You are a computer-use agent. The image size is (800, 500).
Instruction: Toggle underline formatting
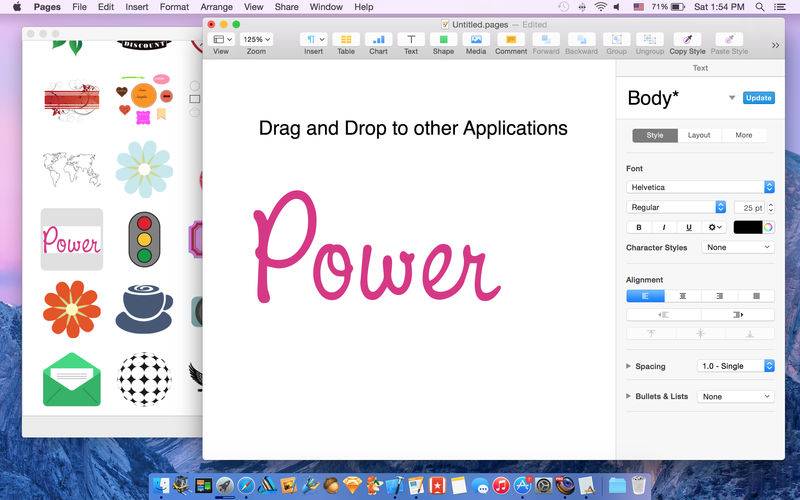pyautogui.click(x=689, y=228)
